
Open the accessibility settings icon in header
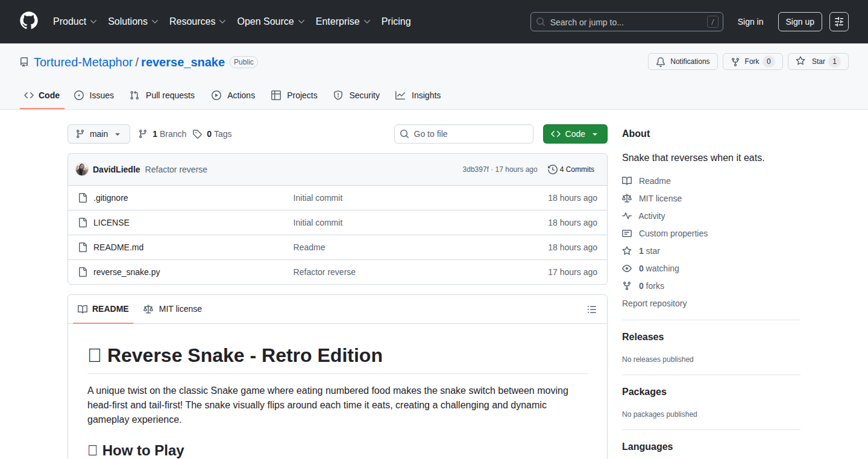(838, 22)
